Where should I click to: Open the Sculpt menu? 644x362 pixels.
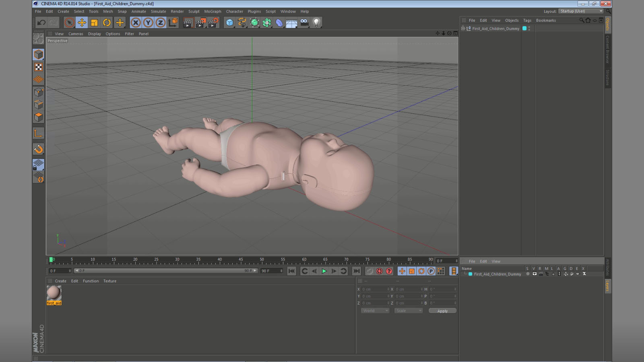194,12
